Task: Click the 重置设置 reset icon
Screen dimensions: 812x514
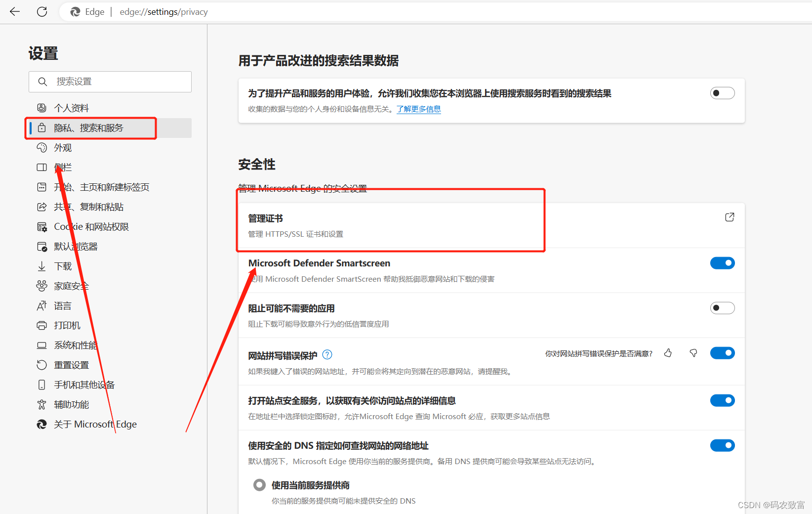Action: click(x=42, y=365)
